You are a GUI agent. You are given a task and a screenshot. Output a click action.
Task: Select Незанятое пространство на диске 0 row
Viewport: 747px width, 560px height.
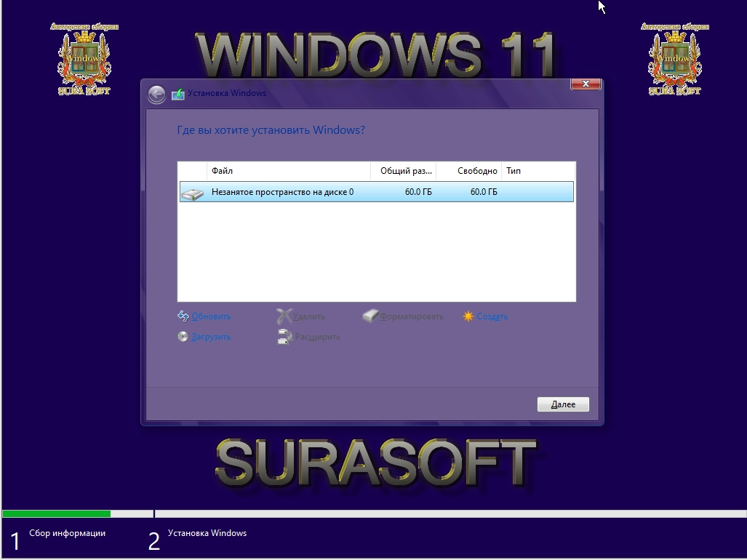point(376,192)
